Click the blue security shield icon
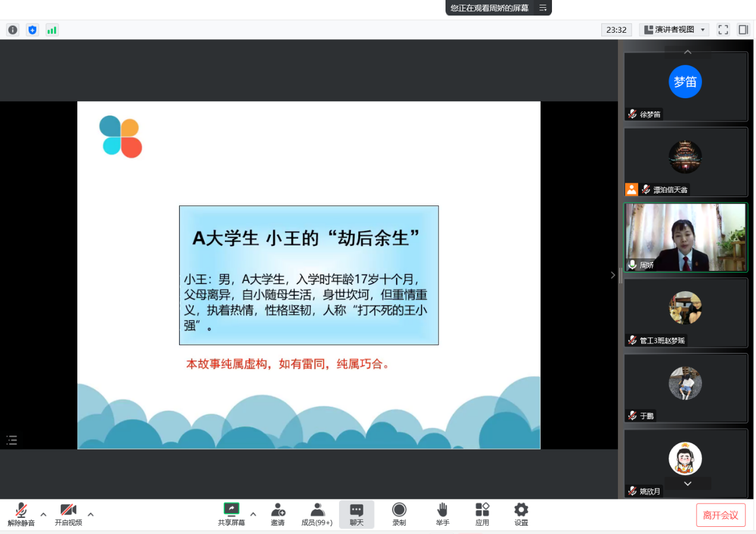756x534 pixels. tap(32, 30)
